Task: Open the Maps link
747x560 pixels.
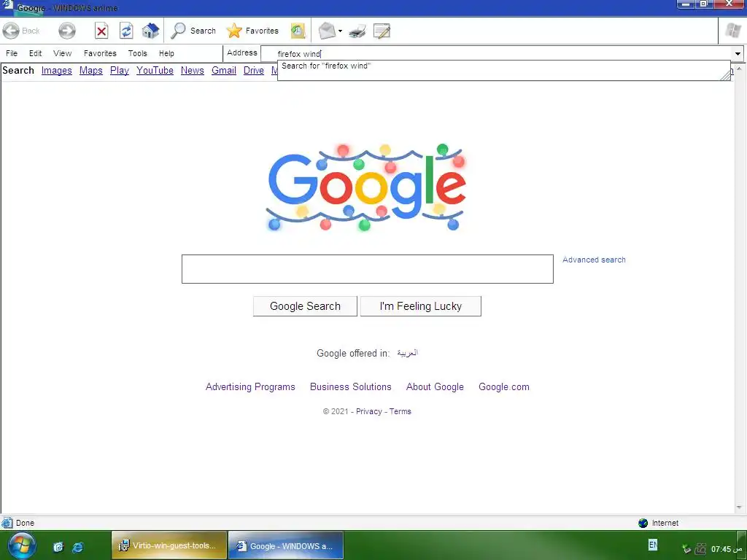Action: click(91, 71)
